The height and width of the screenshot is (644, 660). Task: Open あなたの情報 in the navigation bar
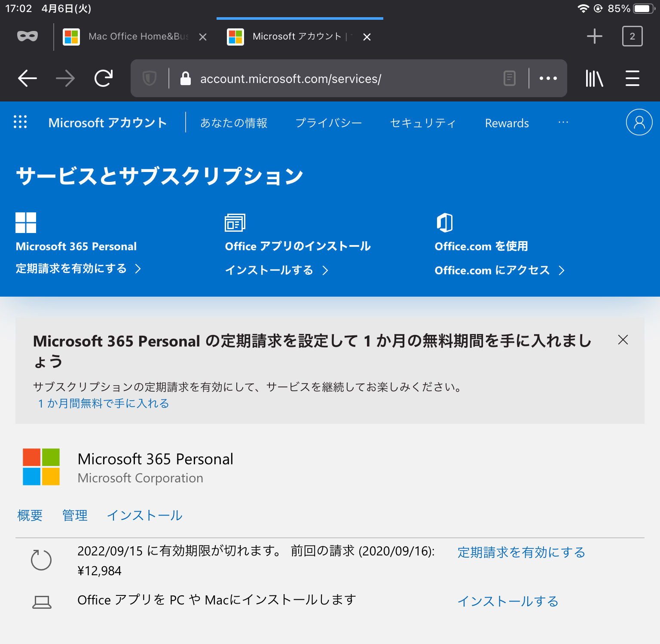coord(234,123)
